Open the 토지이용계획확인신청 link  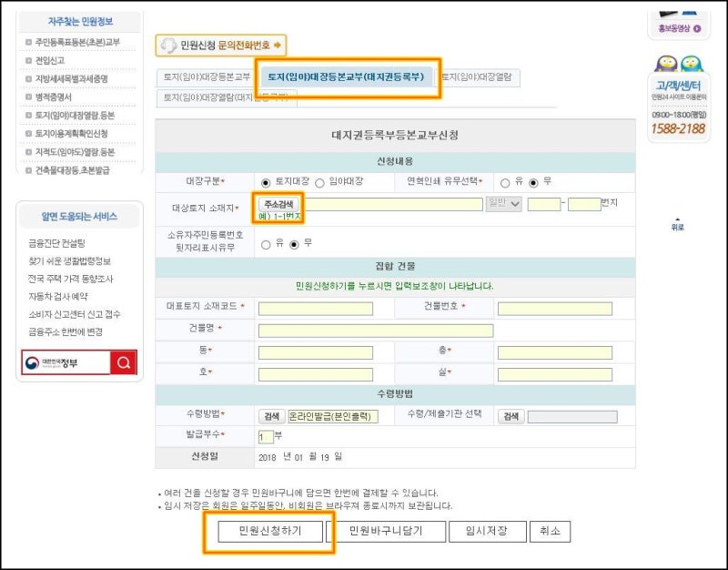coord(72,134)
